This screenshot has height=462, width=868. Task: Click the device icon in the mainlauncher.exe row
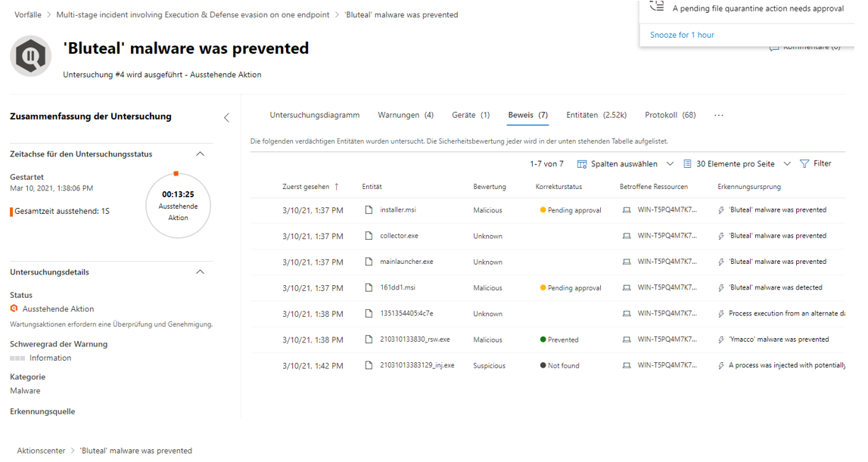point(627,262)
